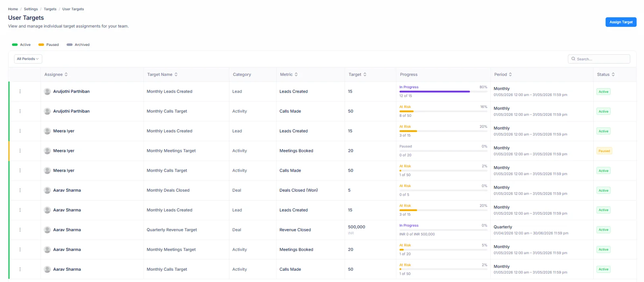Open row menu for Aarav Monthly Meetings Target
The width and height of the screenshot is (644, 282).
[20, 249]
